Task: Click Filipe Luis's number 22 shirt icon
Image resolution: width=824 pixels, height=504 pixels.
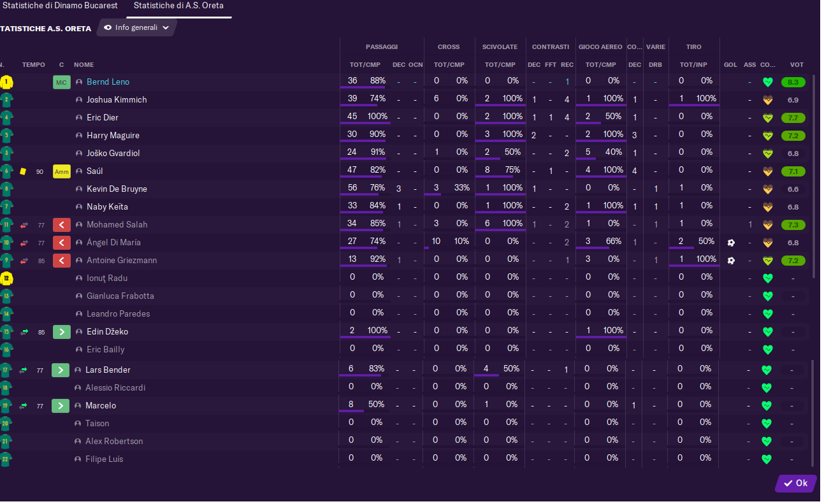Action: tap(6, 459)
